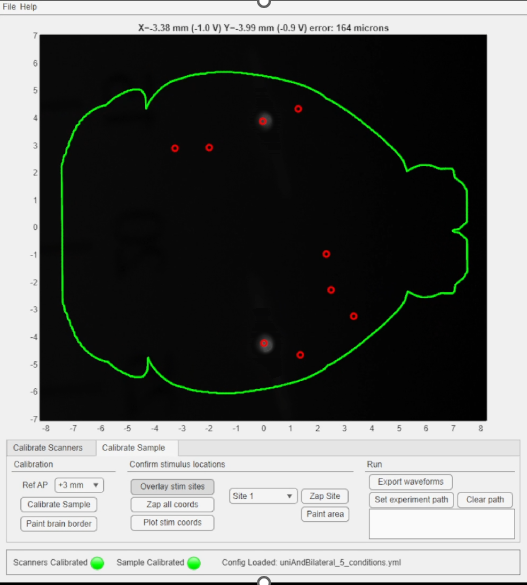Click the green Scanners Calibrated indicator light

coord(97,563)
